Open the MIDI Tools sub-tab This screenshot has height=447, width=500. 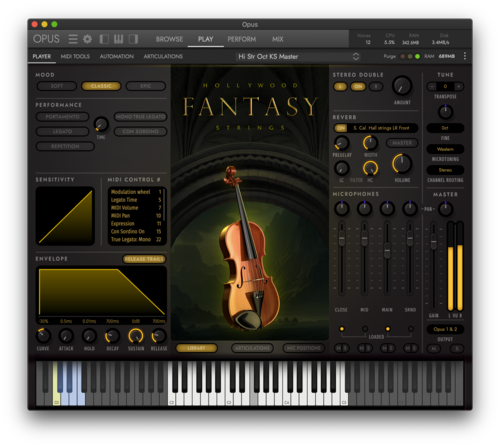(x=75, y=56)
